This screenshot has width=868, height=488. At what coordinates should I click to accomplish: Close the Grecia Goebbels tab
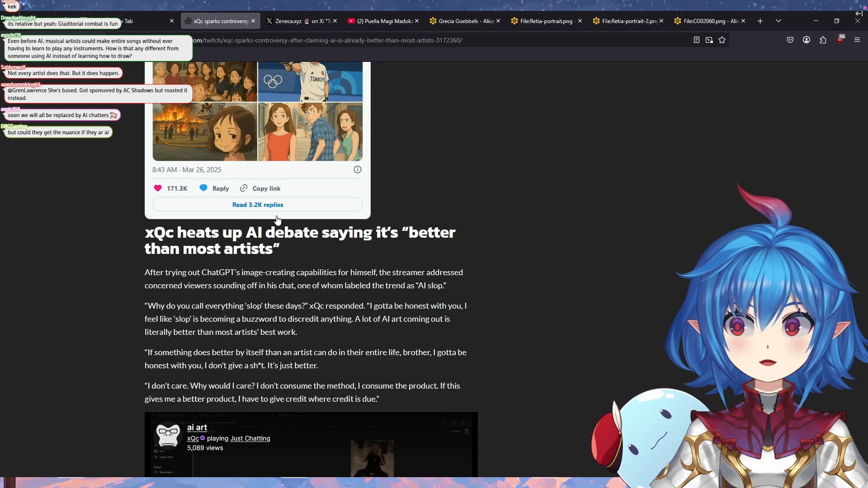498,21
